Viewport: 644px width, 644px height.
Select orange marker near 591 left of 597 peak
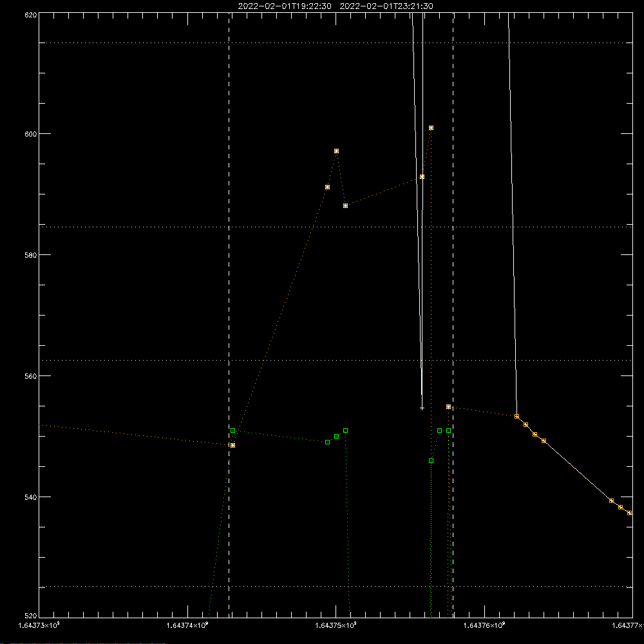(x=327, y=187)
